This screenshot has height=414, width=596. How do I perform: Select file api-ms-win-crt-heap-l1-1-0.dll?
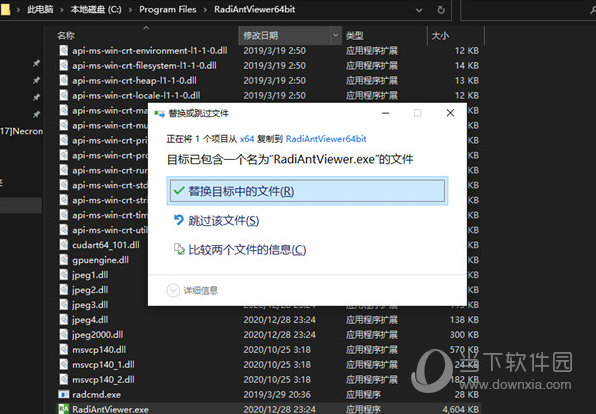pos(134,80)
